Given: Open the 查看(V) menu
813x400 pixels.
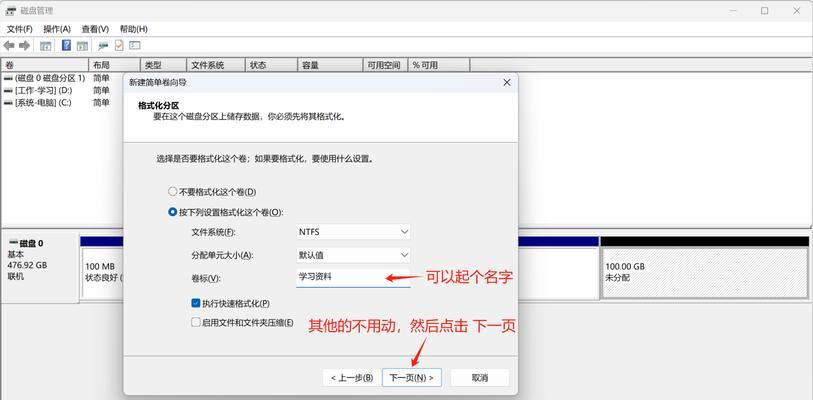Looking at the screenshot, I should point(95,29).
